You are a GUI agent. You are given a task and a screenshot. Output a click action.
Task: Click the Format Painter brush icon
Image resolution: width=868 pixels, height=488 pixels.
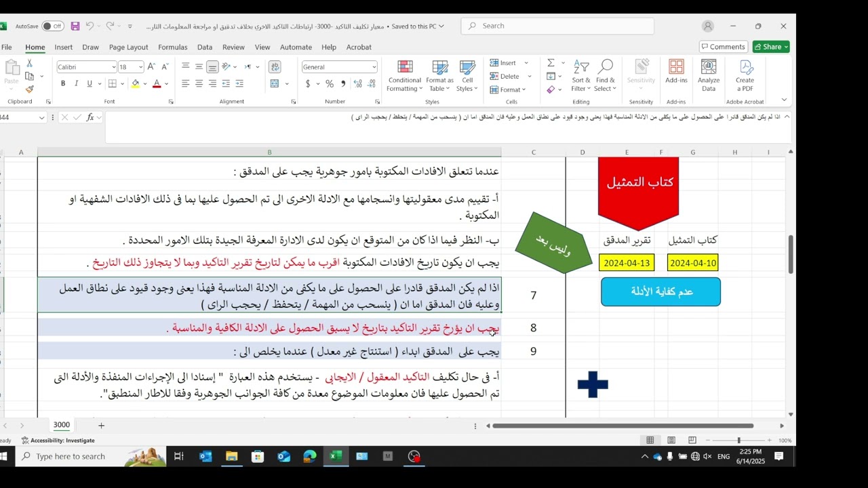(x=29, y=89)
